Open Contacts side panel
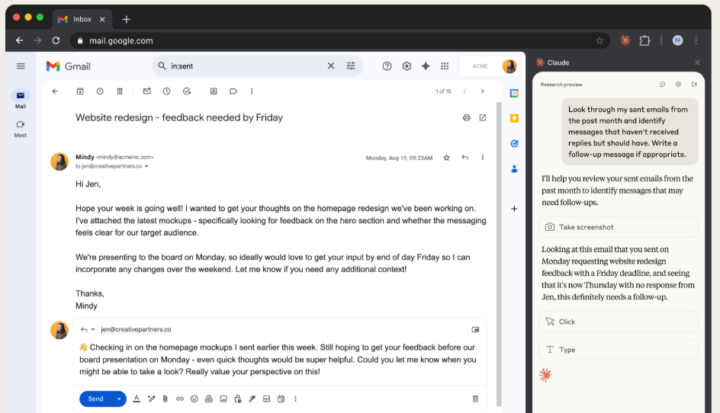The image size is (720, 413). pyautogui.click(x=514, y=169)
